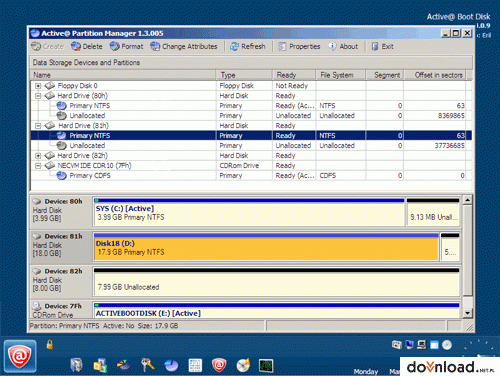Sort by the Ready column header

[x=294, y=75]
